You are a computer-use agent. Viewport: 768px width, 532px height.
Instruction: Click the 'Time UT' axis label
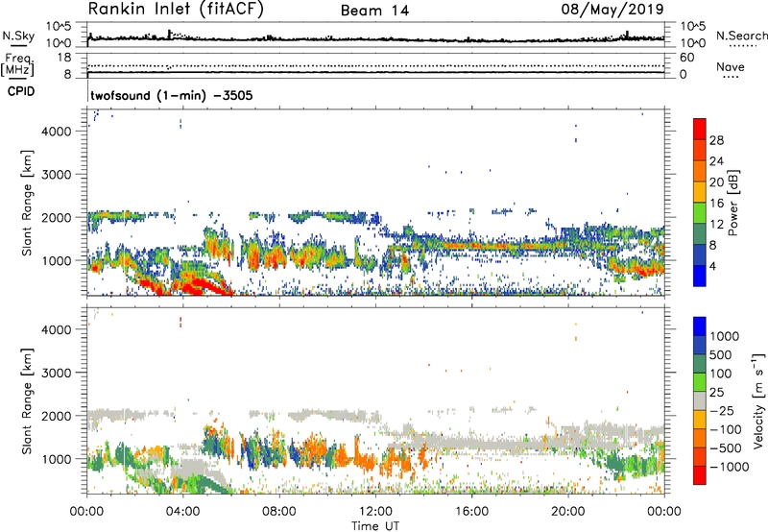(x=375, y=525)
